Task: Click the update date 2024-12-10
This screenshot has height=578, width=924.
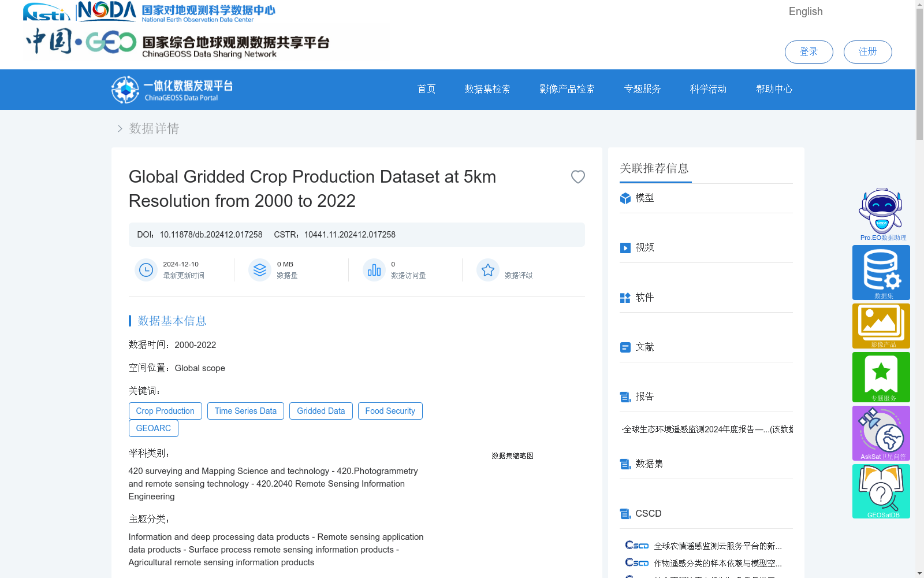Action: (x=181, y=264)
